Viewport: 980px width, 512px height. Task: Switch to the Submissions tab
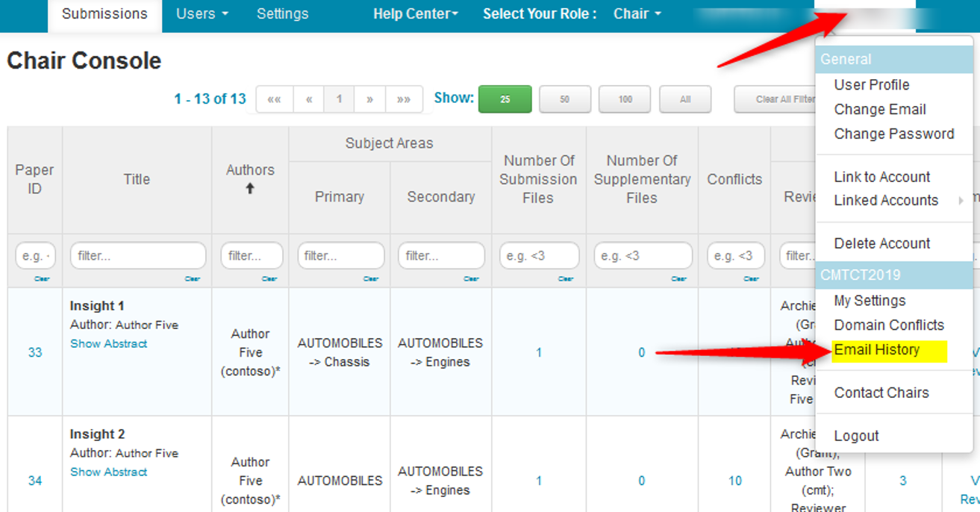(x=104, y=14)
